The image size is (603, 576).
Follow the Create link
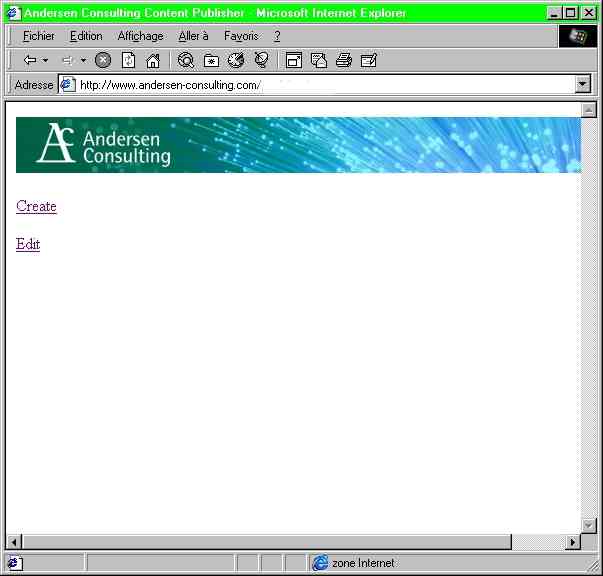(37, 206)
